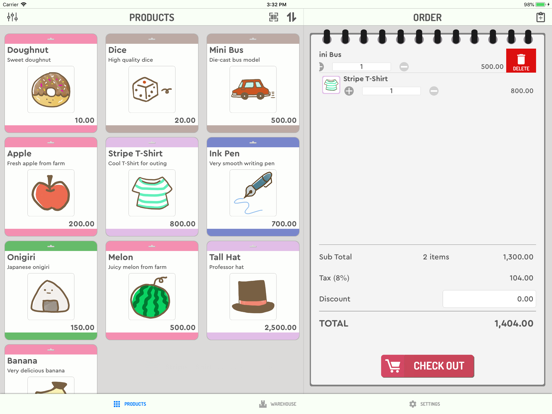The height and width of the screenshot is (414, 552).
Task: Tap the Doughnut card top handle
Action: 51,39
